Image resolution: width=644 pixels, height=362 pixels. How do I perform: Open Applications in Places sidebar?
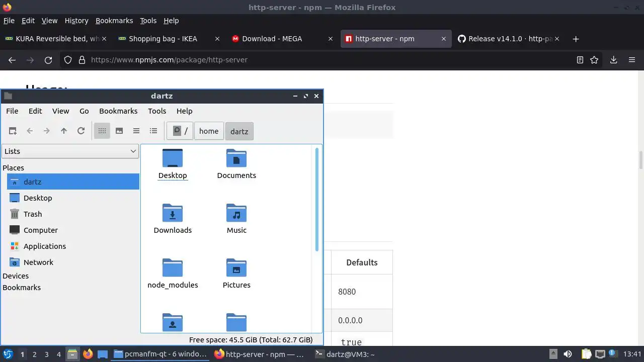(73, 246)
